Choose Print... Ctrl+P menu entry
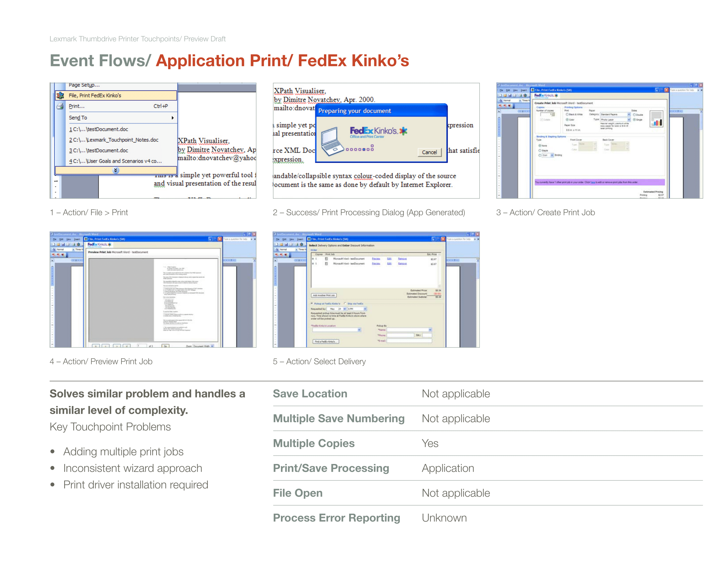Image resolution: width=728 pixels, height=563 pixels. tap(116, 106)
